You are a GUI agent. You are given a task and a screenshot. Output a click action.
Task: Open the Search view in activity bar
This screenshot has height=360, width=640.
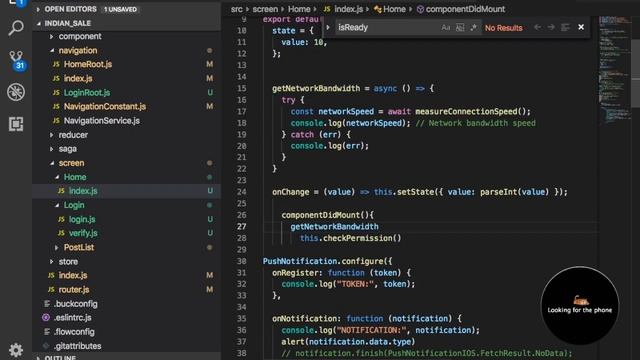pos(16,28)
